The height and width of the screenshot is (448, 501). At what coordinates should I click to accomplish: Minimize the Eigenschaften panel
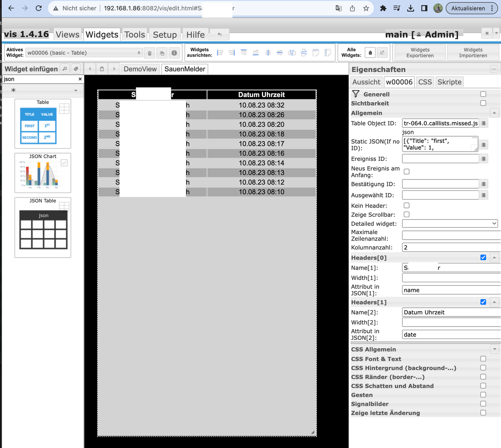point(494,69)
